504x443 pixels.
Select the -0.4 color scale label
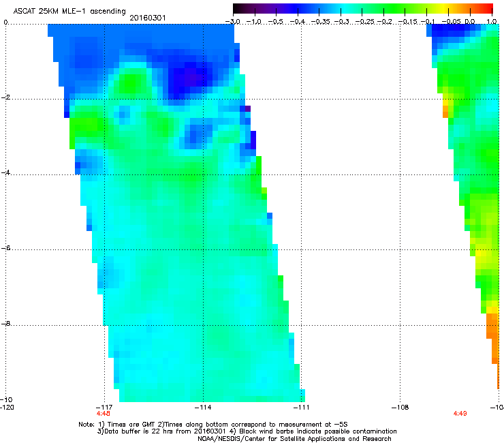click(298, 22)
